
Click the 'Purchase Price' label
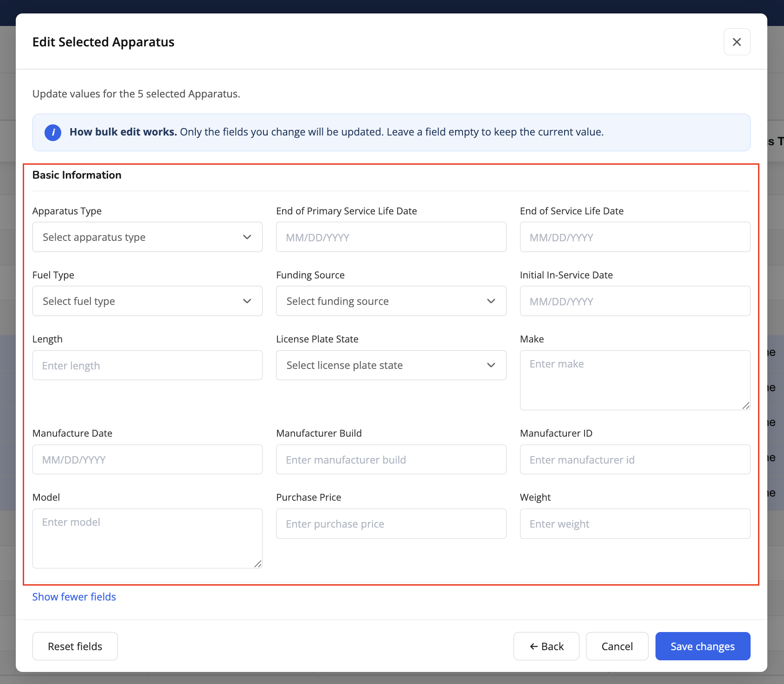(x=308, y=497)
